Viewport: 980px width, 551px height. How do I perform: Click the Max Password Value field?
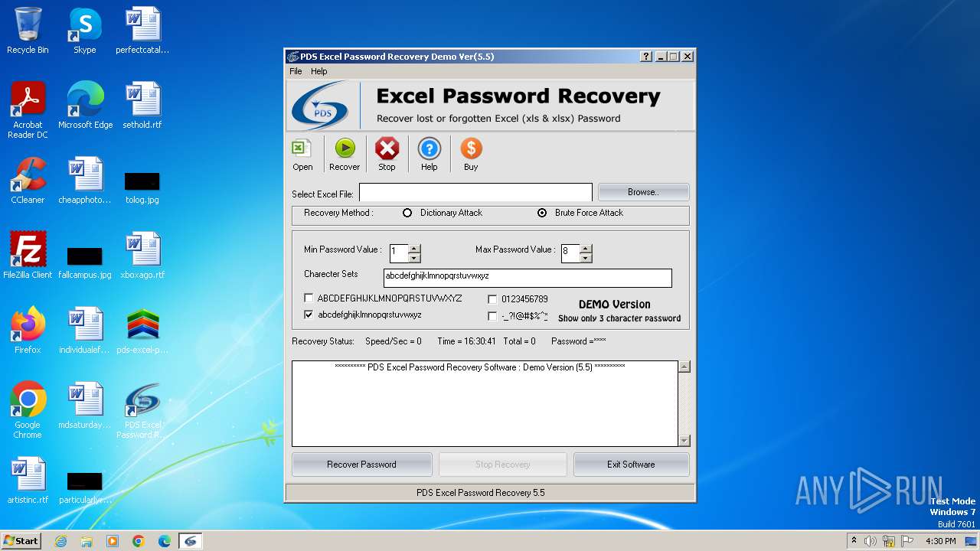click(570, 253)
